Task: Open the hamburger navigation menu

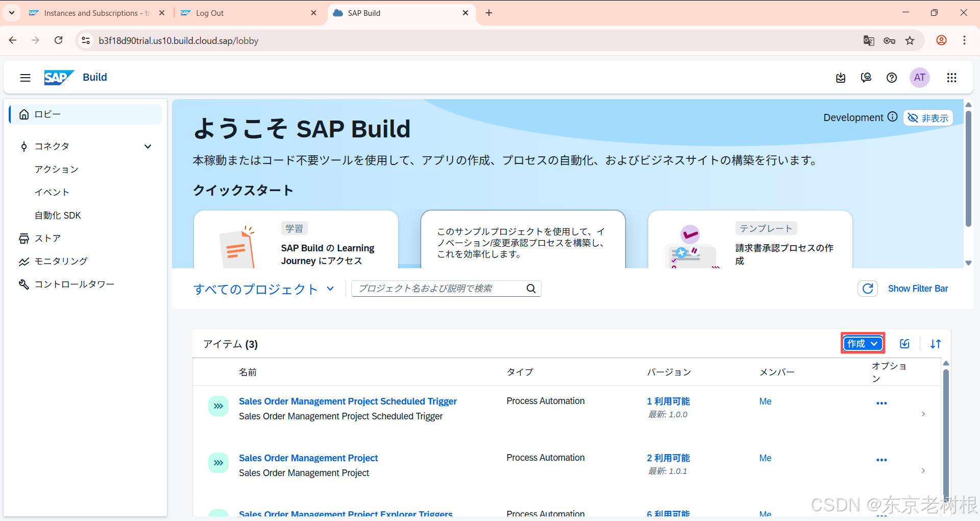Action: tap(25, 78)
